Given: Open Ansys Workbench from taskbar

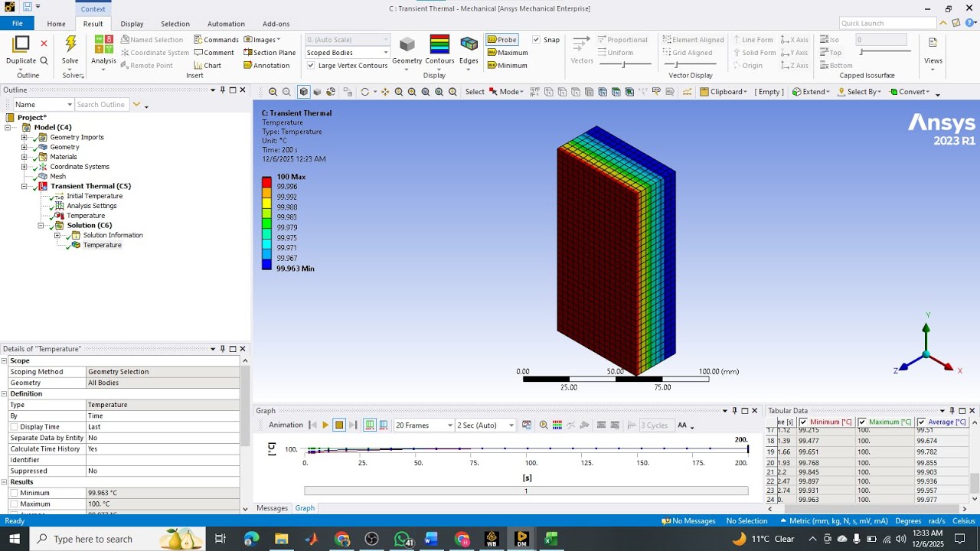Looking at the screenshot, I should tap(492, 539).
